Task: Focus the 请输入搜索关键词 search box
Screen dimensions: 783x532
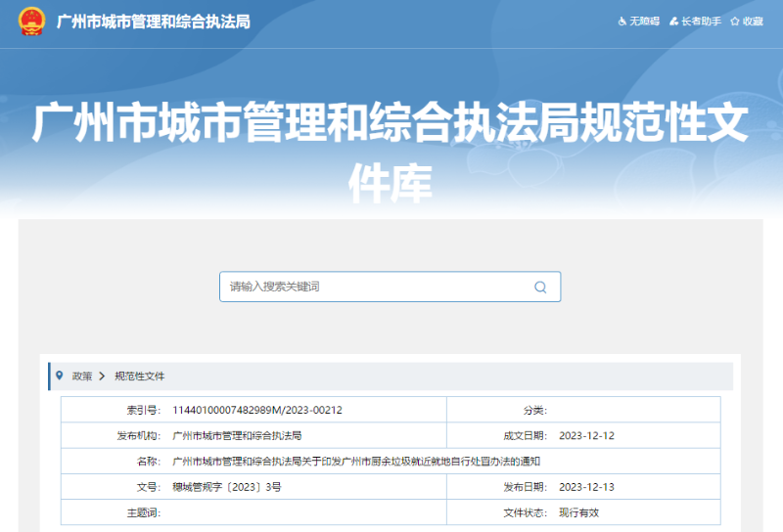Action: tap(377, 288)
